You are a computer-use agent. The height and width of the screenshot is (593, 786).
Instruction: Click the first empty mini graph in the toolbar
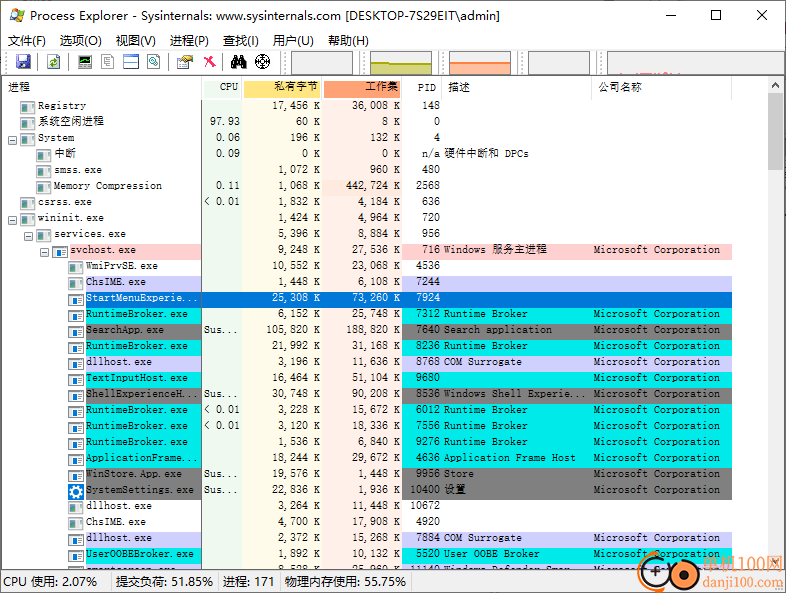pyautogui.click(x=322, y=63)
